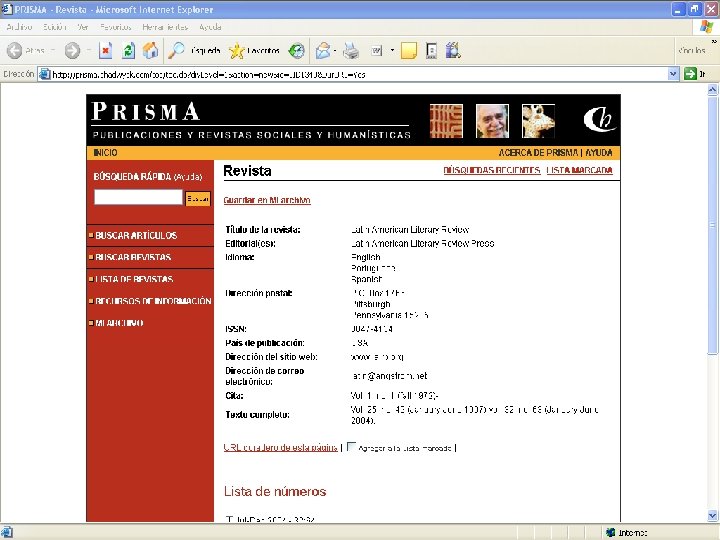Image resolution: width=720 pixels, height=540 pixels.
Task: Focus the Búsqueda Rápida text field
Action: point(138,197)
